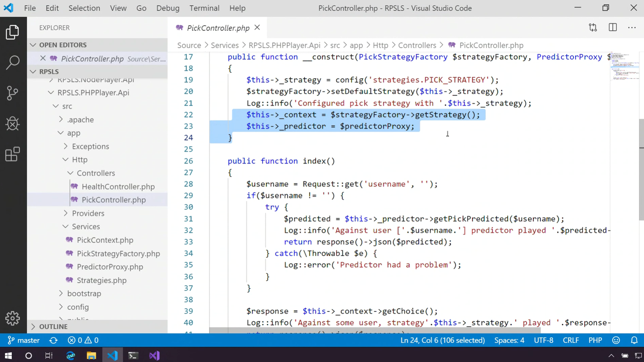This screenshot has height=362, width=644.
Task: Click the synchronize changes icon
Action: tap(53, 341)
